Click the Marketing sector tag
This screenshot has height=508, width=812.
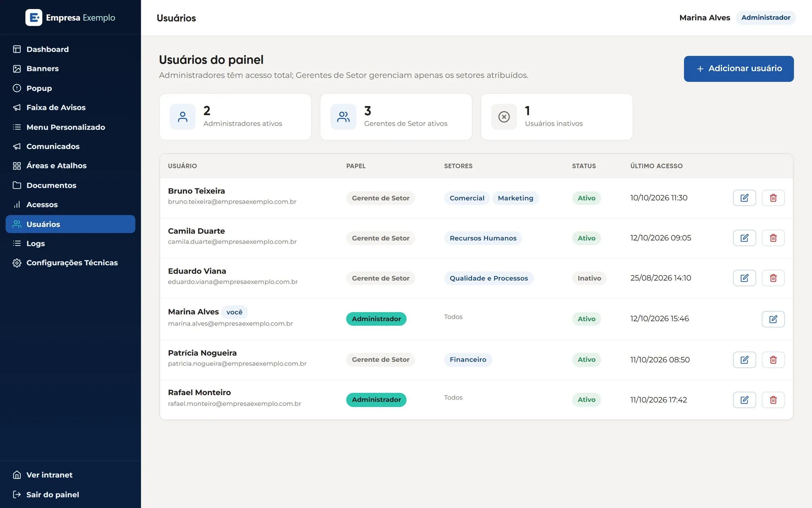[x=515, y=198]
